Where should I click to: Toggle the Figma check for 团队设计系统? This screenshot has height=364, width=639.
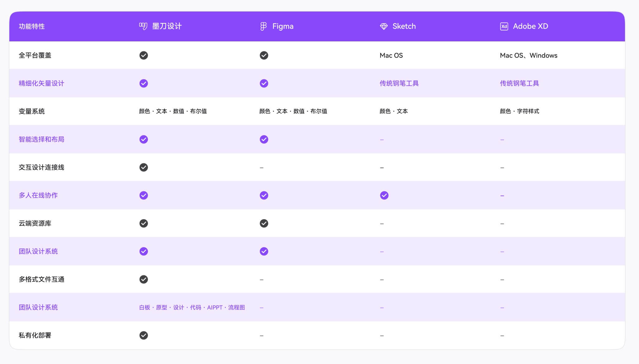coord(264,251)
